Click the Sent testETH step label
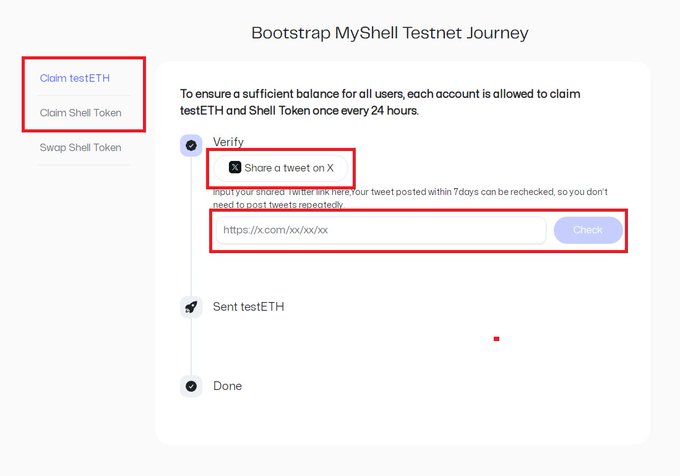 248,306
